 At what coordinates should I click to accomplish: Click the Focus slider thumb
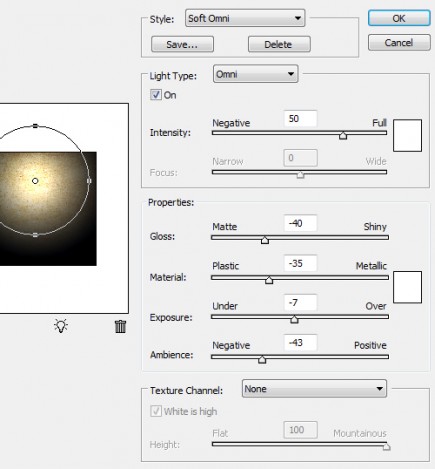point(300,175)
